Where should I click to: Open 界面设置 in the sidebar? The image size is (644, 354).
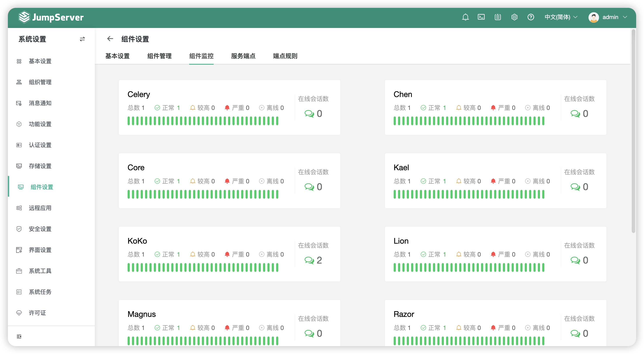(x=51, y=250)
